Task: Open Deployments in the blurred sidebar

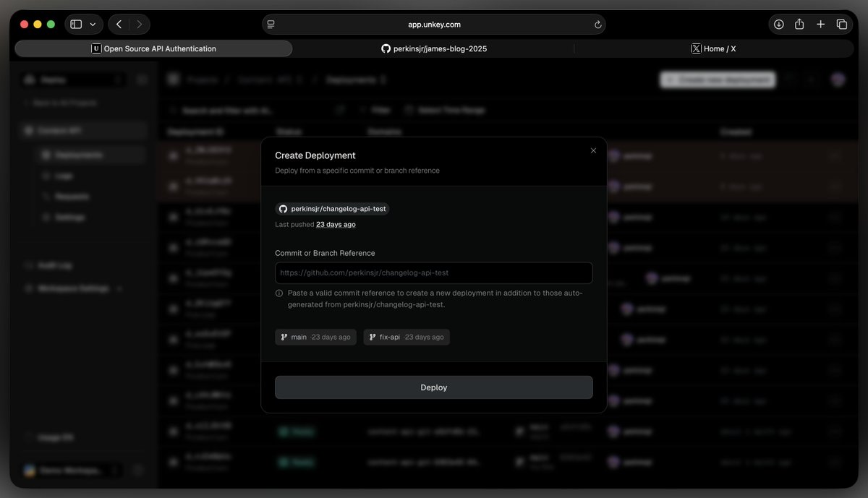Action: click(91, 155)
